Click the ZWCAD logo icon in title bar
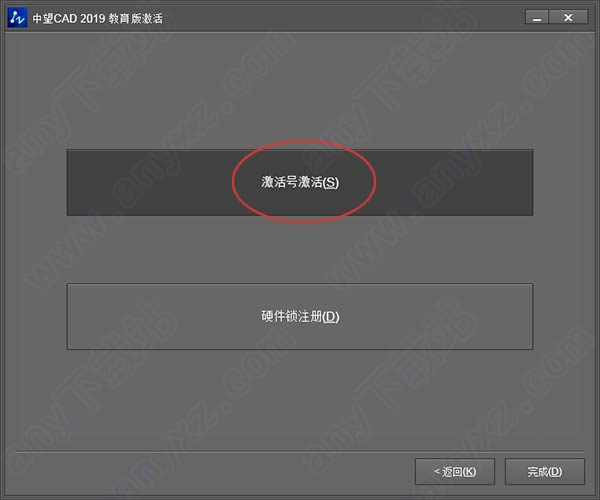The width and height of the screenshot is (600, 500). pos(17,18)
